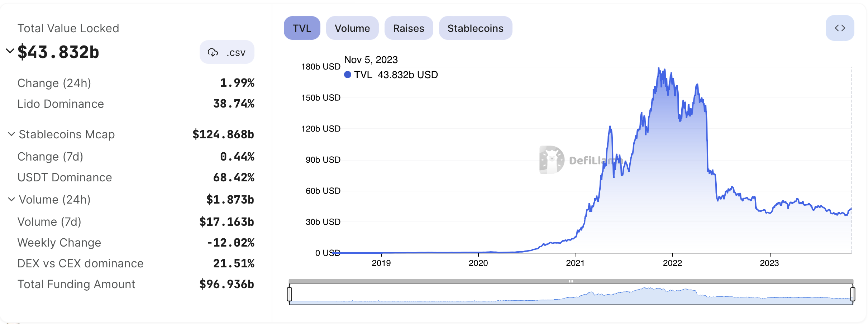Toggle the Raises chart button
The width and height of the screenshot is (868, 324).
click(409, 28)
